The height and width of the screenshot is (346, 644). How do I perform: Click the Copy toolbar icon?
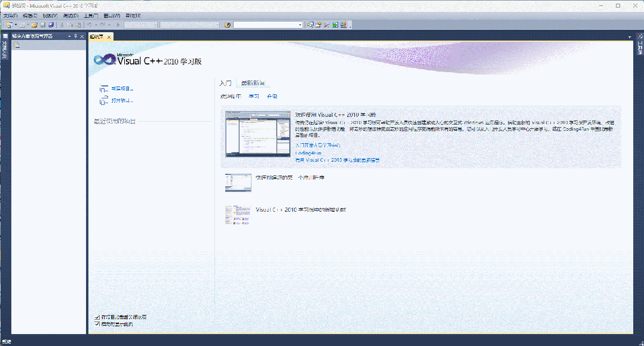point(70,25)
